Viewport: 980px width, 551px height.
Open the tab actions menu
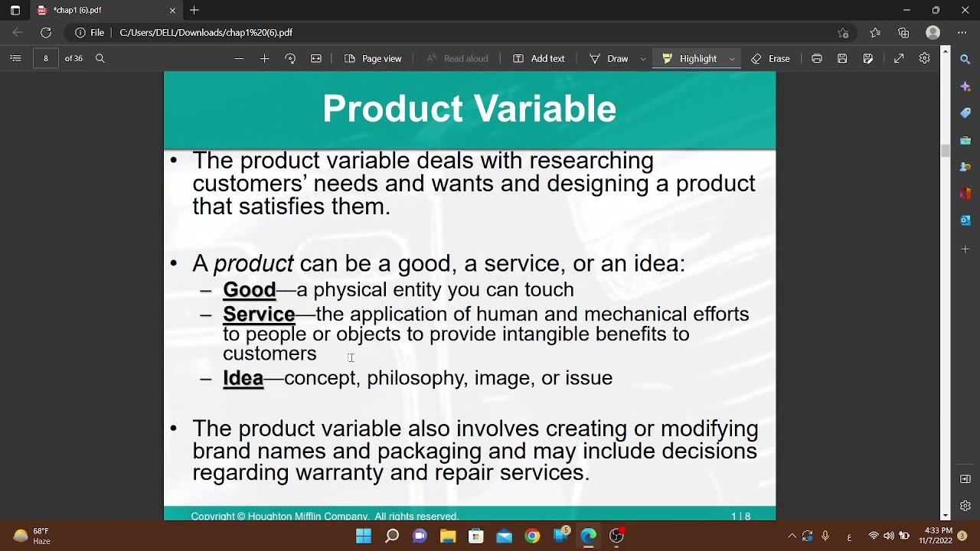point(15,10)
